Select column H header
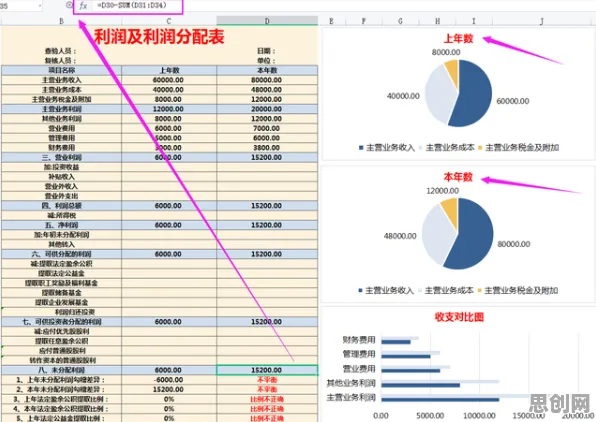 pyautogui.click(x=437, y=21)
